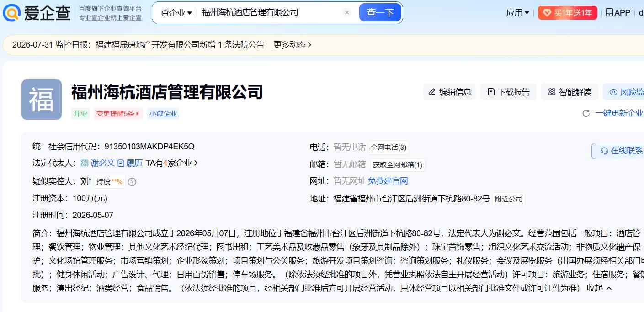Open the 履历 resume link
The height and width of the screenshot is (312, 644).
coord(130,163)
